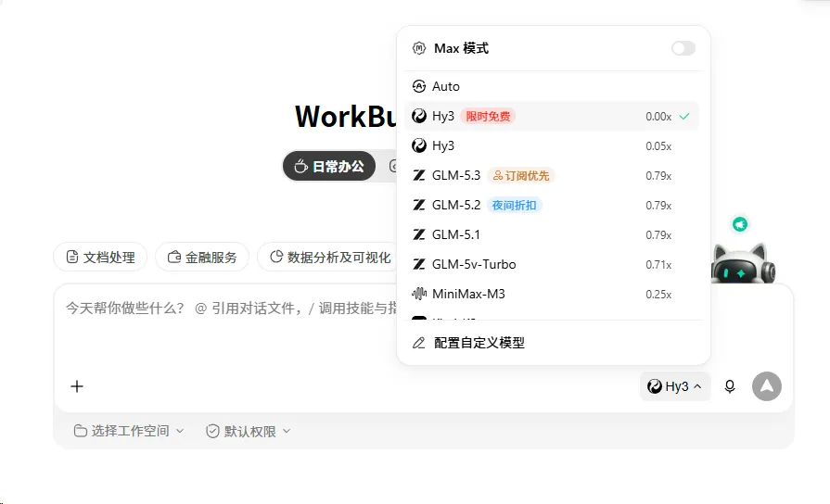The image size is (830, 504).
Task: Click the MiniMax-M3 waveform icon
Action: pos(418,294)
